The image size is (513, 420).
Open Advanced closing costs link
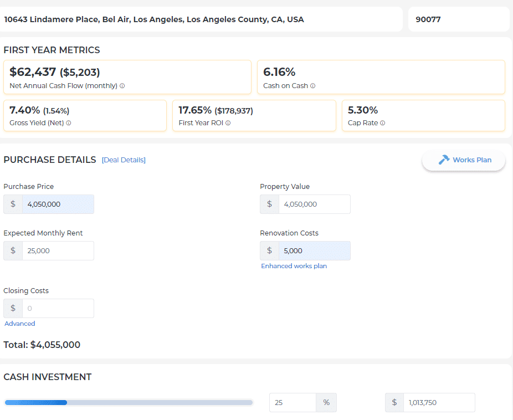coord(19,324)
